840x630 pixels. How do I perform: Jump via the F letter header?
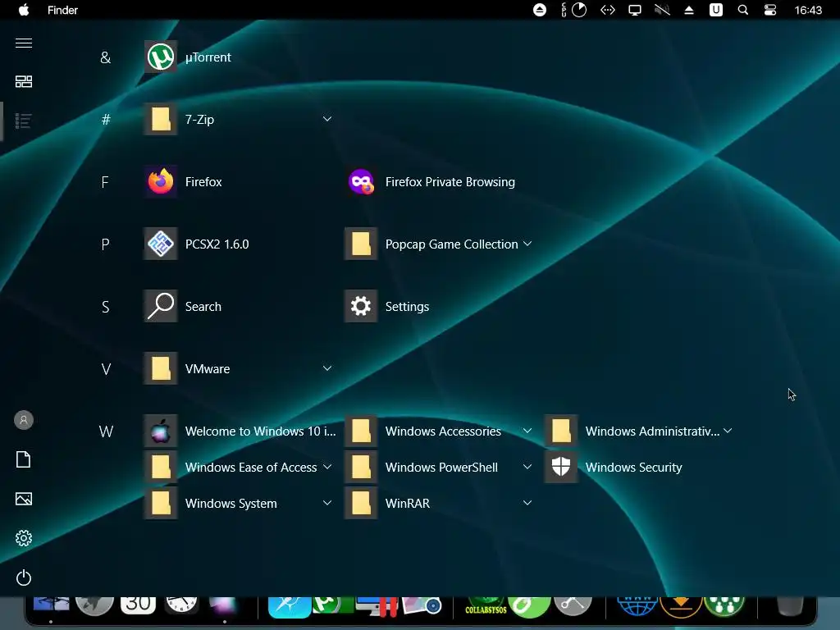click(105, 182)
